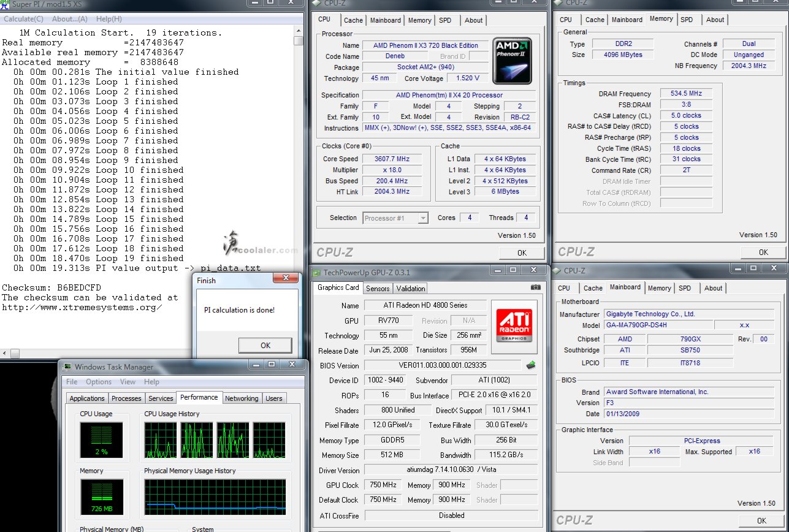This screenshot has height=532, width=789.
Task: Open Options menu in Task Manager
Action: pyautogui.click(x=99, y=382)
